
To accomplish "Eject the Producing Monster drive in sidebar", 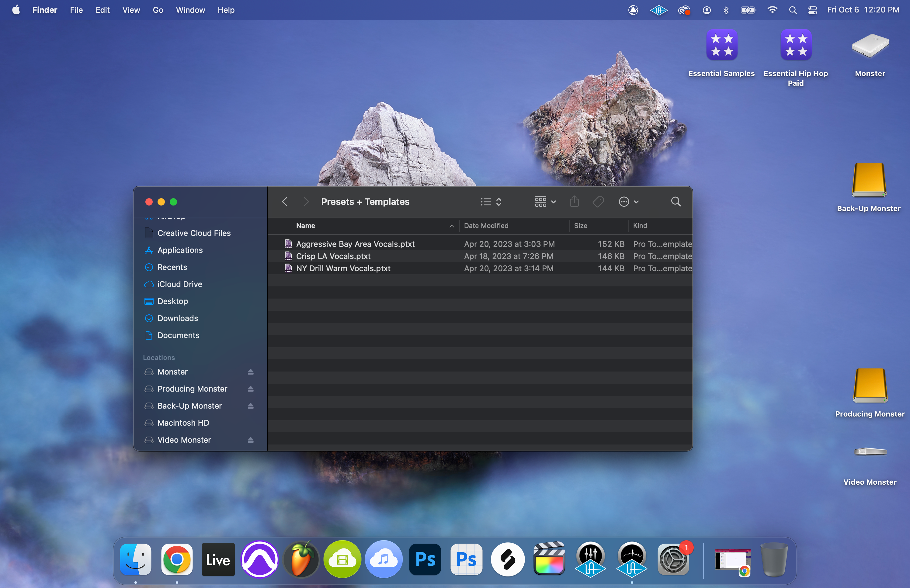I will [x=251, y=389].
